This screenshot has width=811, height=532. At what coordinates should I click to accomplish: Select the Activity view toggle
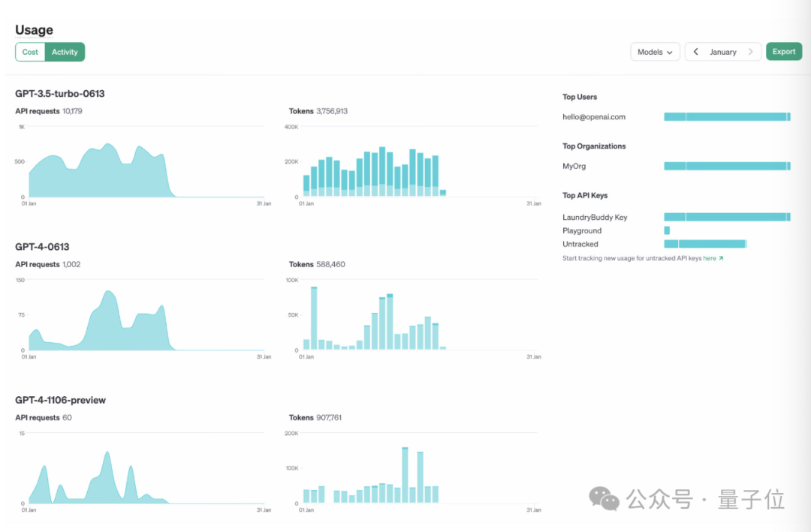pos(65,52)
